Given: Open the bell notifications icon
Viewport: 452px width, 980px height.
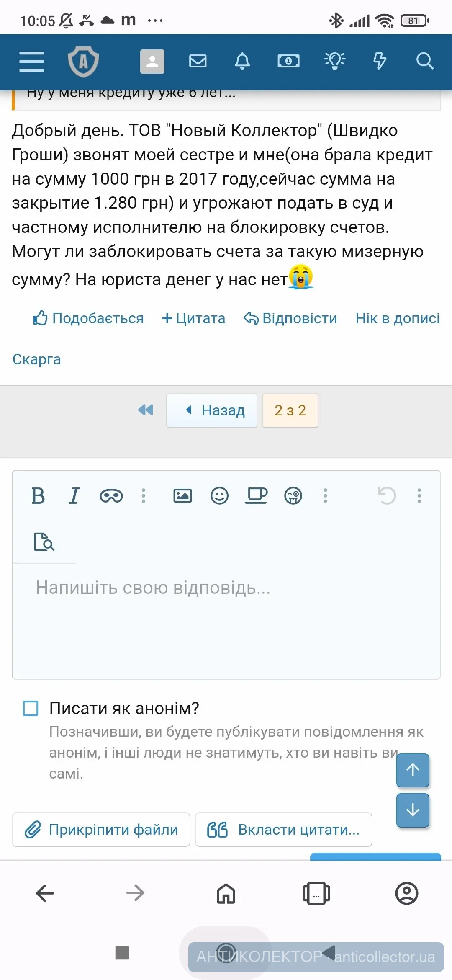Looking at the screenshot, I should 242,61.
